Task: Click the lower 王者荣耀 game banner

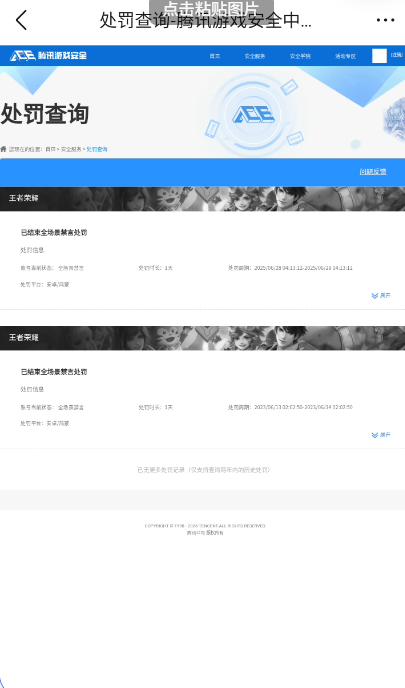Action: (x=202, y=338)
